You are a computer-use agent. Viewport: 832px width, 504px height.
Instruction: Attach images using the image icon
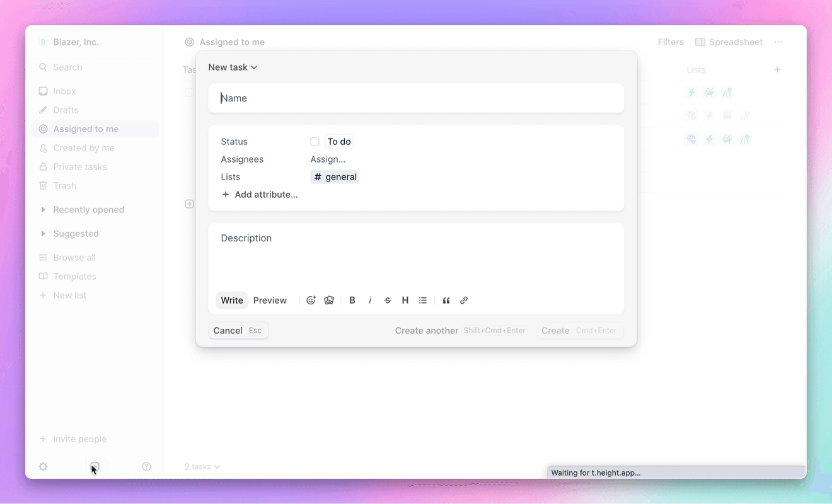pyautogui.click(x=328, y=300)
